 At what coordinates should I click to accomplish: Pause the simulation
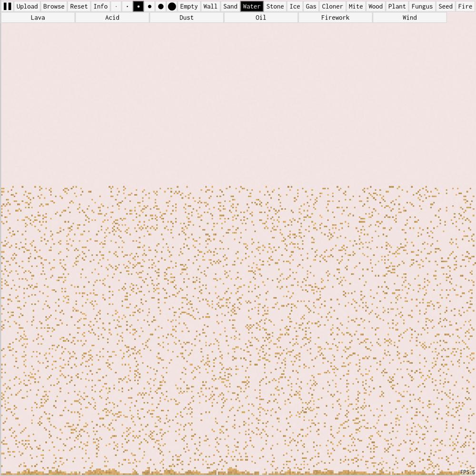pyautogui.click(x=7, y=6)
